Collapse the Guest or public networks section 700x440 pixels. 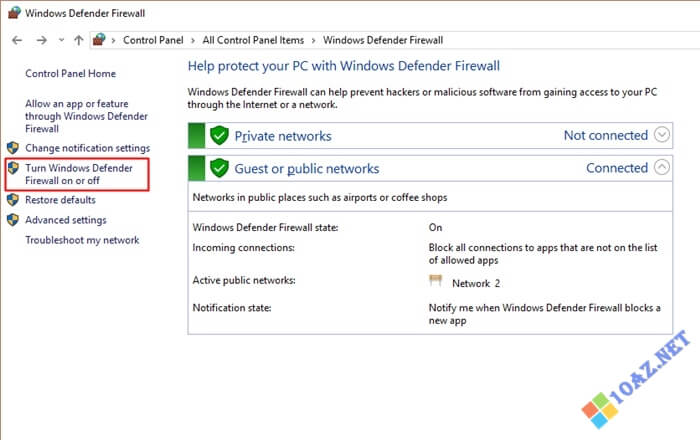tap(662, 168)
